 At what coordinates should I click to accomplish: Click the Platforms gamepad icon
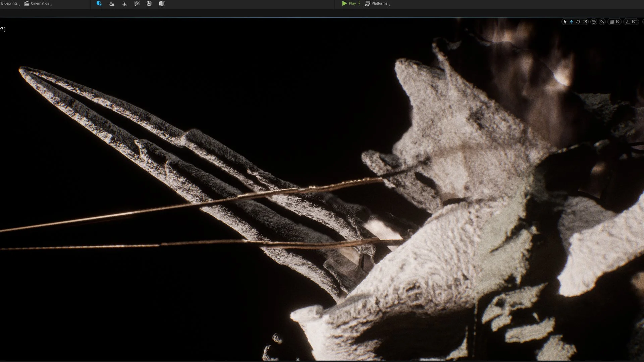point(367,3)
